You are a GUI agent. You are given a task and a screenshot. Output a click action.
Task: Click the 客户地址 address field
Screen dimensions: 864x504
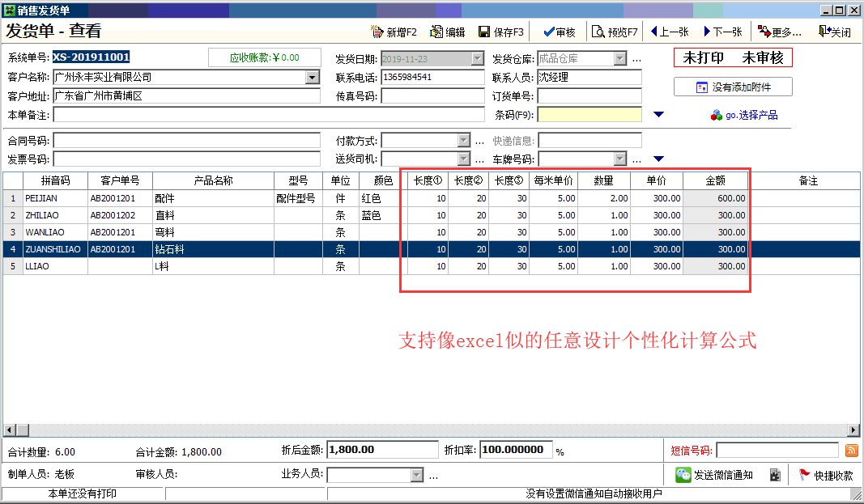tap(187, 95)
